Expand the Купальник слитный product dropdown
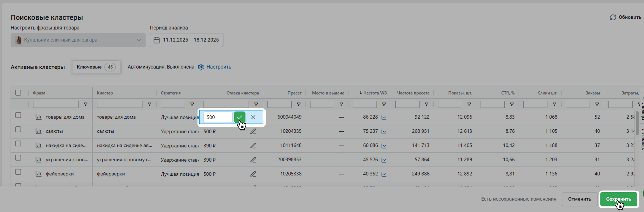The height and width of the screenshot is (212, 644). (x=78, y=40)
